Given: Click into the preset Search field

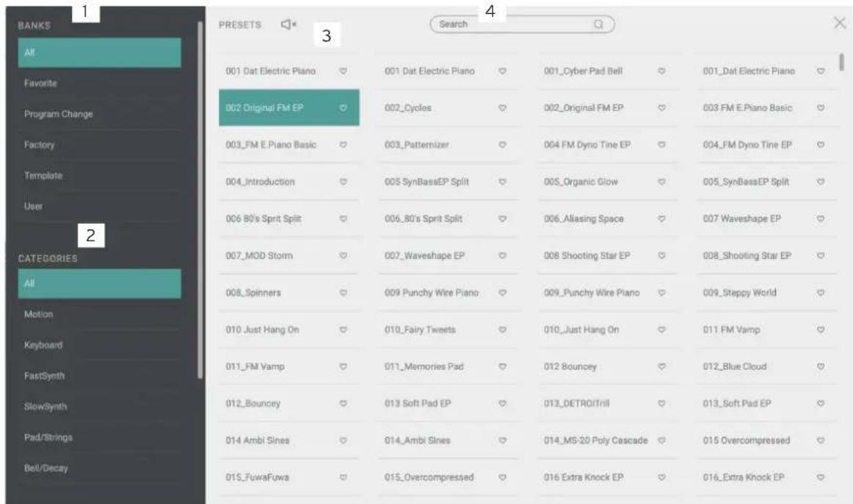Looking at the screenshot, I should click(522, 24).
